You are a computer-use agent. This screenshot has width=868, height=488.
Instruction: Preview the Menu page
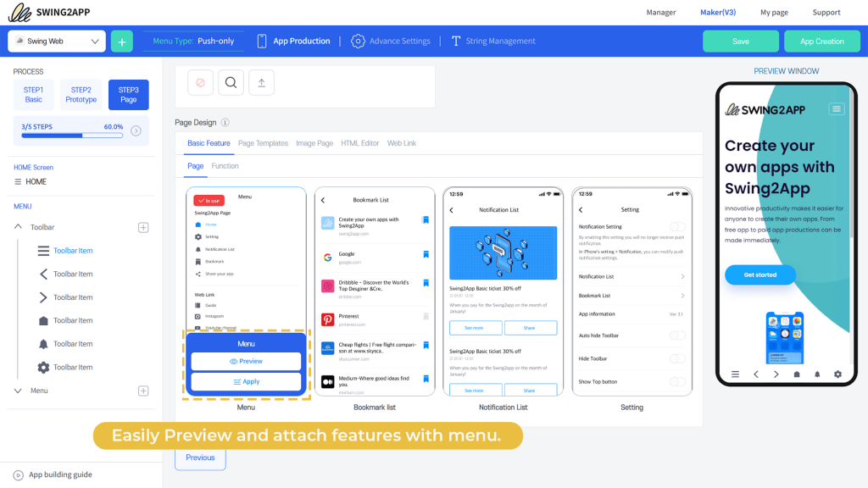(246, 361)
